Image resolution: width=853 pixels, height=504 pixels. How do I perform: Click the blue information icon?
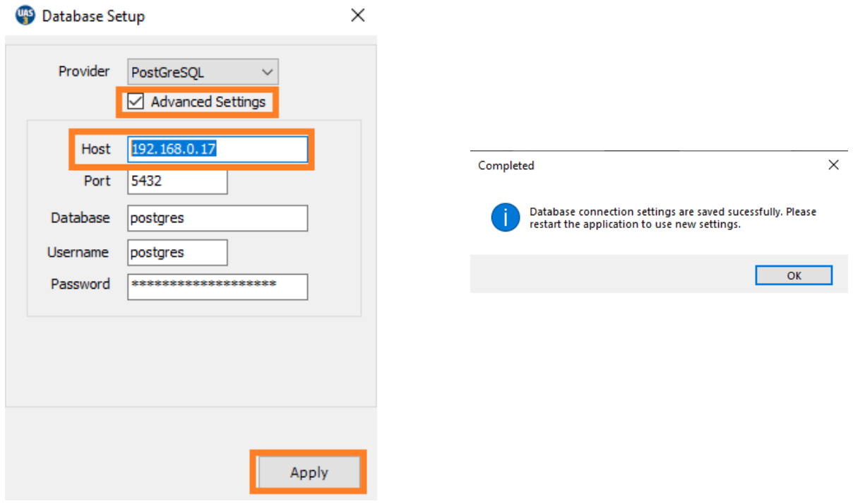[505, 217]
